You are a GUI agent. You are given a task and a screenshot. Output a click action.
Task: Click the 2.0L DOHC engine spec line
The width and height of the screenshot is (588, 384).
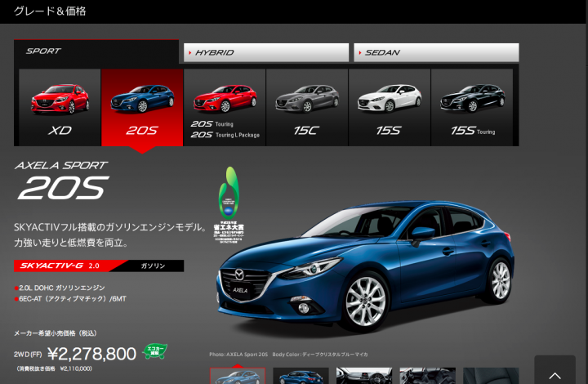tap(60, 288)
